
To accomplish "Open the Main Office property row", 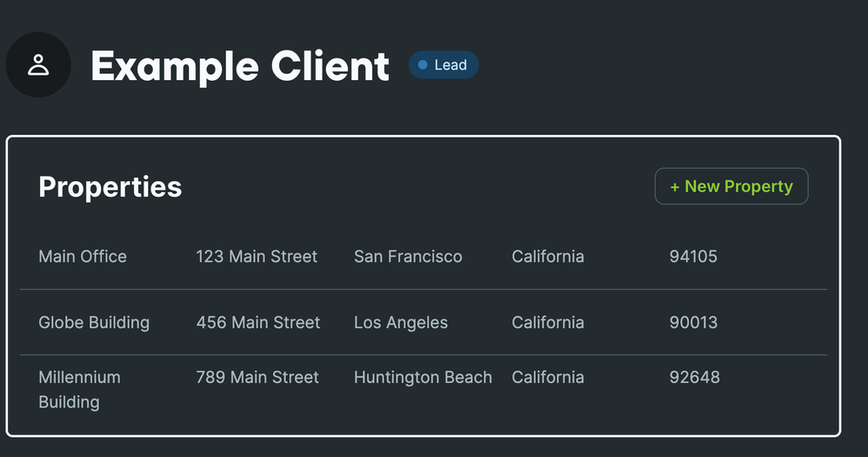I will (x=83, y=257).
